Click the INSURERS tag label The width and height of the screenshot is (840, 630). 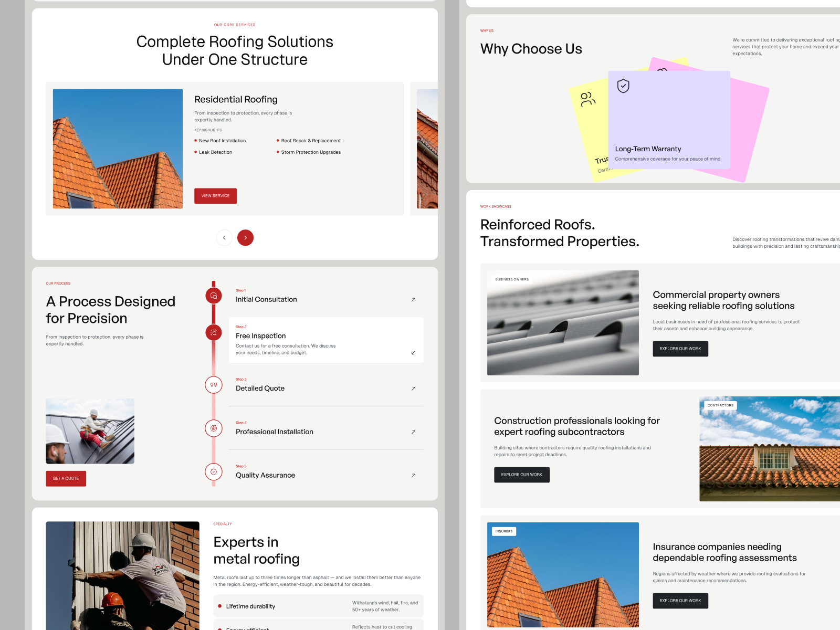(x=504, y=532)
